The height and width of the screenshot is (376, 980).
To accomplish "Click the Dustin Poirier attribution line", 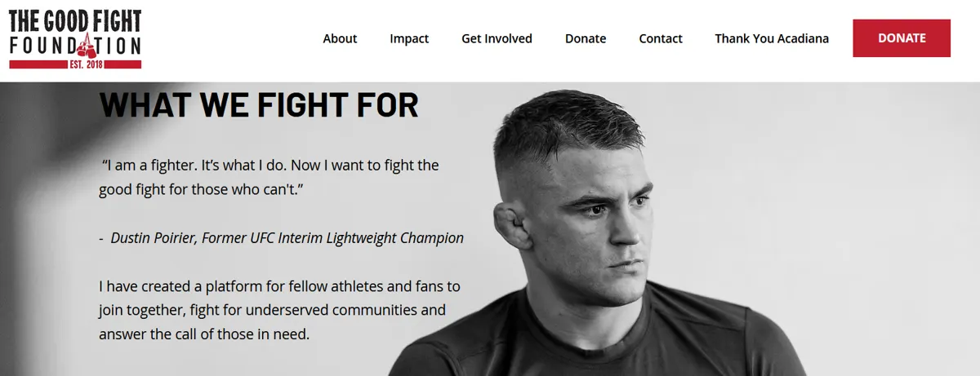I will coord(282,238).
